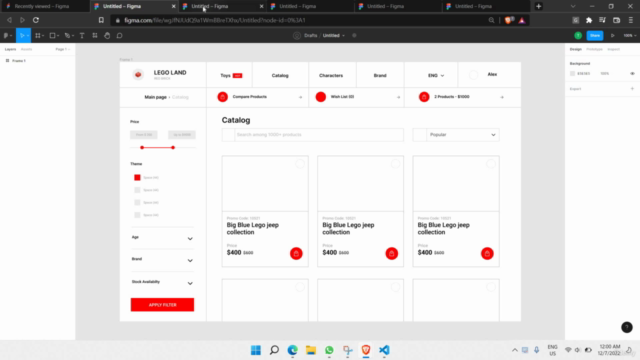The image size is (640, 360).
Task: Bookmark this page icon
Action: point(101,20)
